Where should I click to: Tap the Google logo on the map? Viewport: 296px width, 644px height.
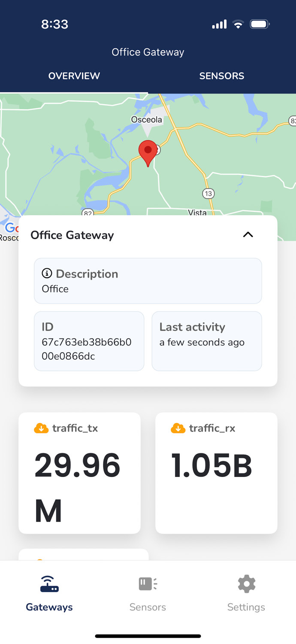[x=11, y=228]
